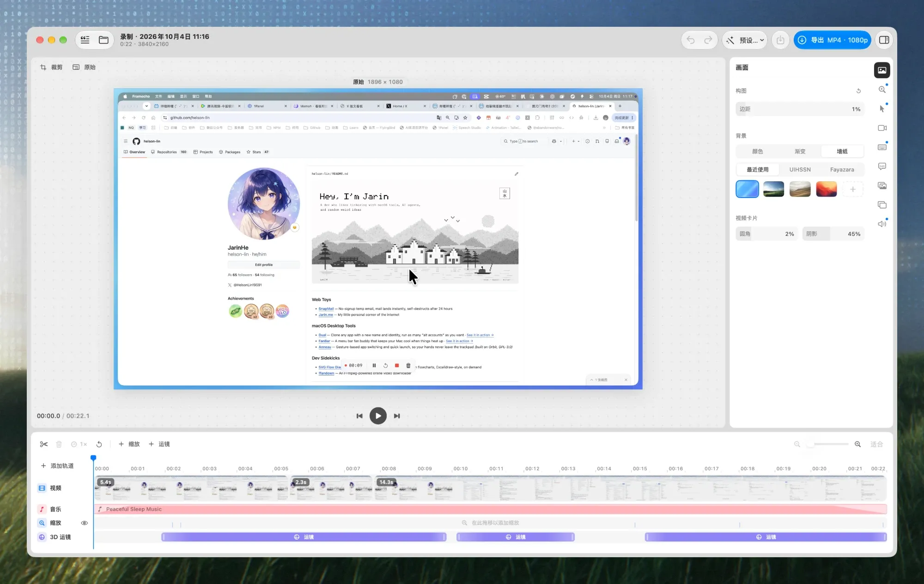
Task: Open the camera settings sidebar icon
Action: click(882, 128)
